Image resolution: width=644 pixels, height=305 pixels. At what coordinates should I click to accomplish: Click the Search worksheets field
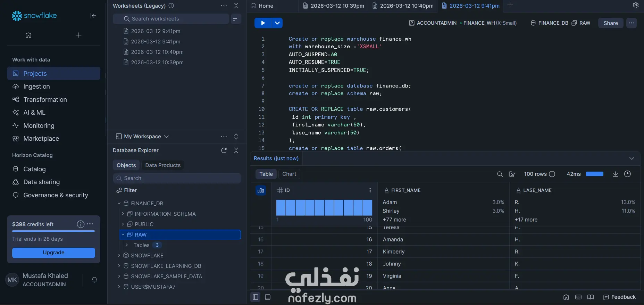pyautogui.click(x=171, y=19)
